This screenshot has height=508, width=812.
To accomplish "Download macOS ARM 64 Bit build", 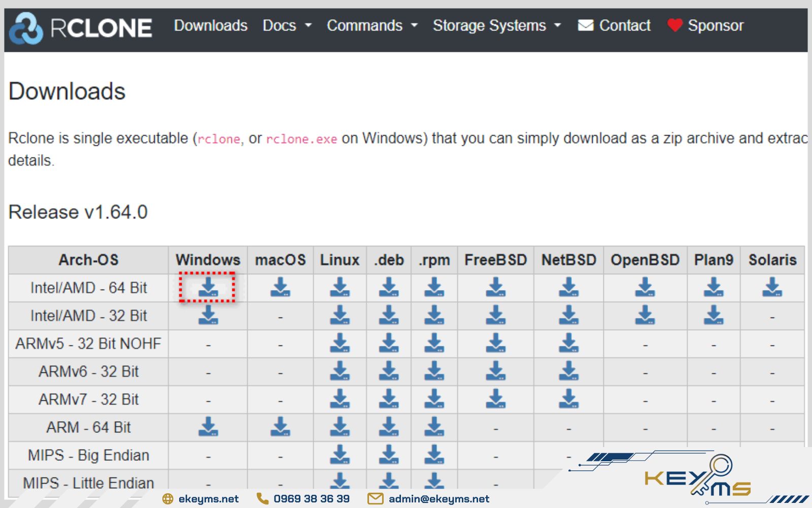I will pyautogui.click(x=280, y=427).
